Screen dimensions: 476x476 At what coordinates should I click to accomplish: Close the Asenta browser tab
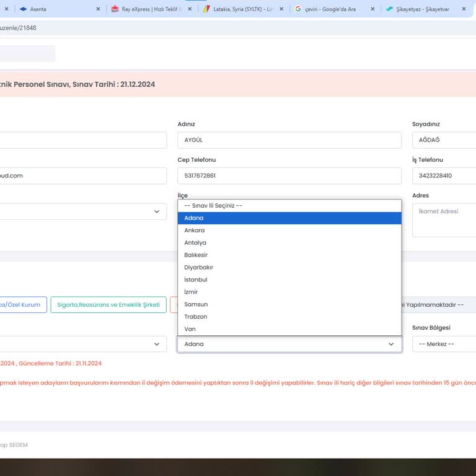(x=98, y=9)
